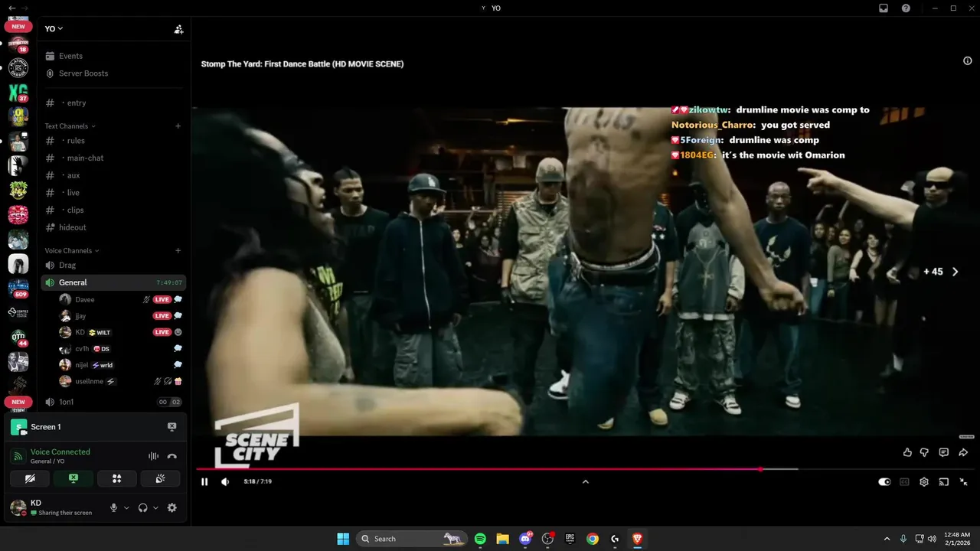Create a new voice channel with plus
980x551 pixels.
(178, 251)
